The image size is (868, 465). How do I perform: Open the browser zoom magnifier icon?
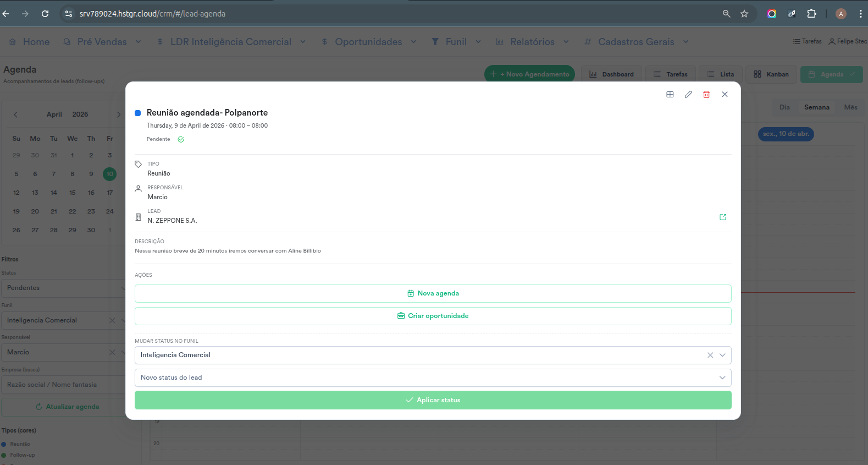pyautogui.click(x=727, y=14)
